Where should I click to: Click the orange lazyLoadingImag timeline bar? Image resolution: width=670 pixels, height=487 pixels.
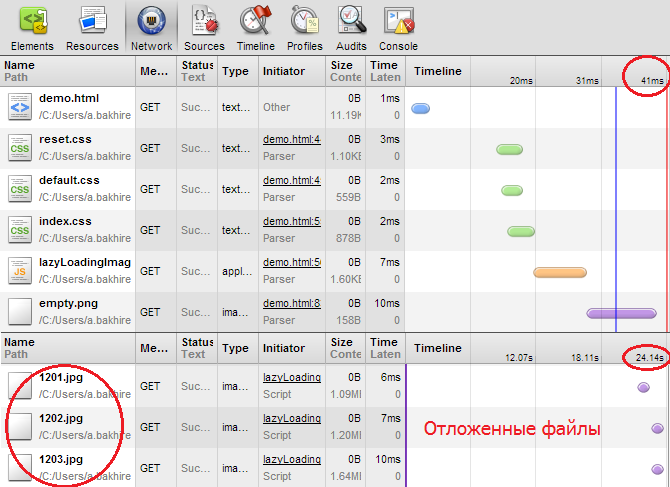pos(560,273)
